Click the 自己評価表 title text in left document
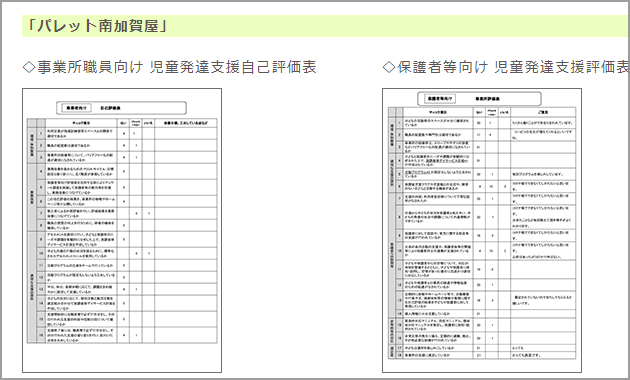Viewport: 630px width, 380px height. coord(110,108)
